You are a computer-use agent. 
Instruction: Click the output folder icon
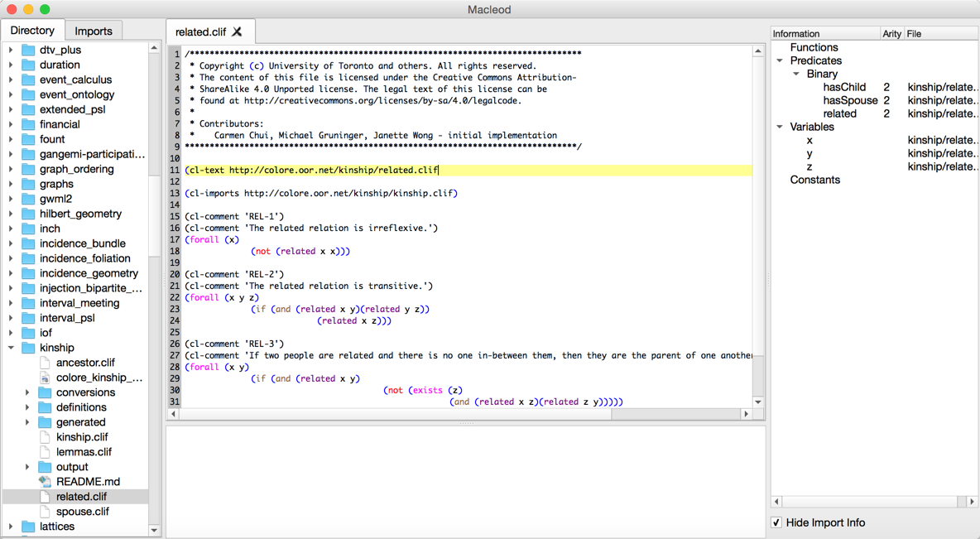(x=45, y=467)
